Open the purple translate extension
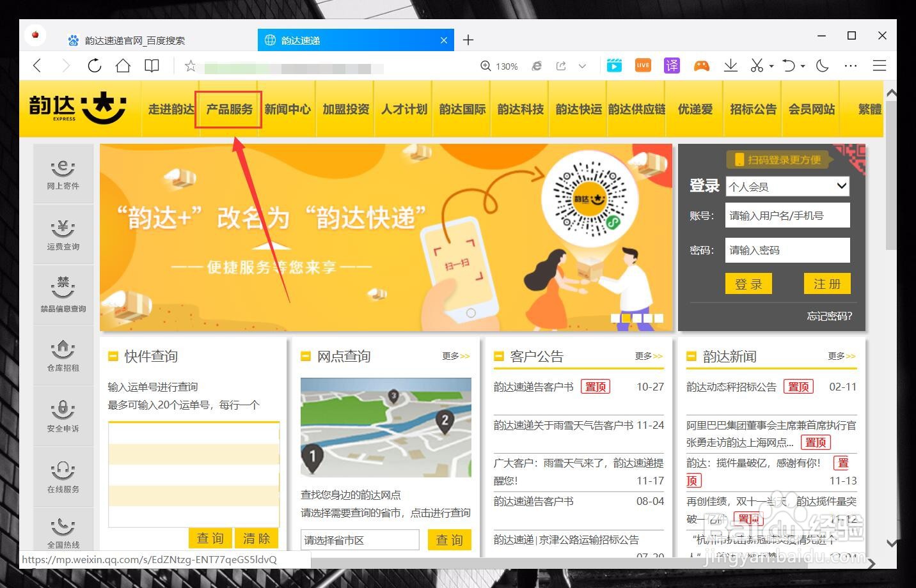This screenshot has width=916, height=588. [x=672, y=65]
